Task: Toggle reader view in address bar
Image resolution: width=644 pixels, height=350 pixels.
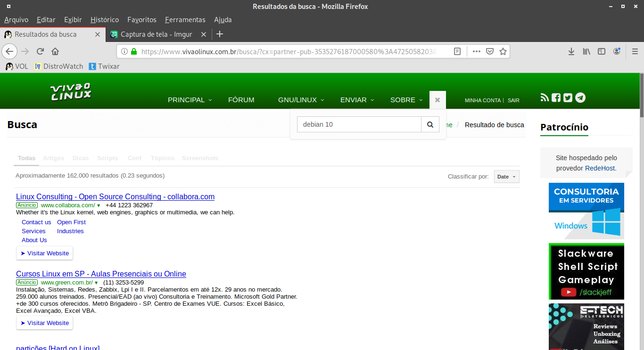Action: tap(457, 51)
